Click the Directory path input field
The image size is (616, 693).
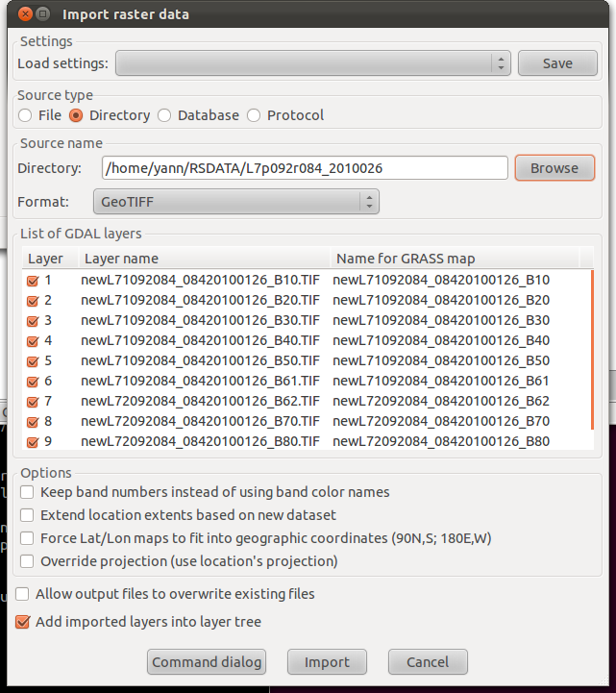[x=305, y=168]
